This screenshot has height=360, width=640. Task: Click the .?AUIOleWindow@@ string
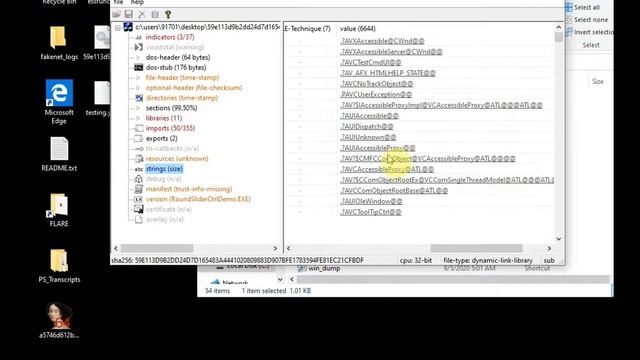tap(371, 201)
